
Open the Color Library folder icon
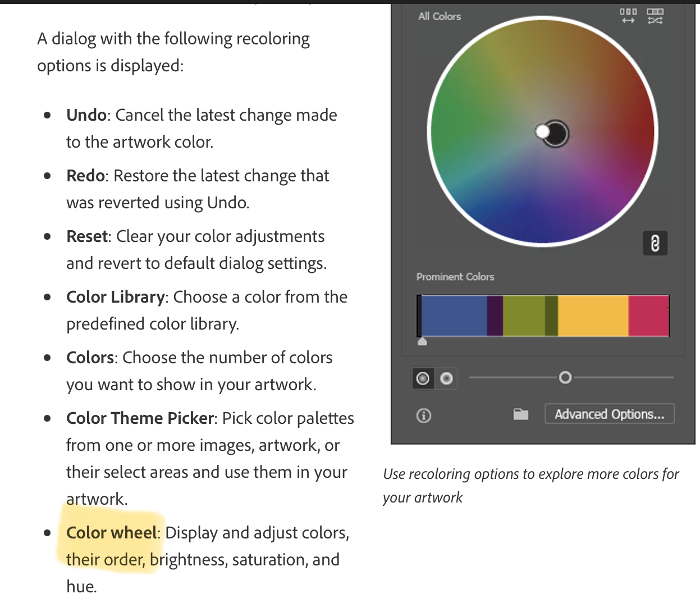(520, 414)
